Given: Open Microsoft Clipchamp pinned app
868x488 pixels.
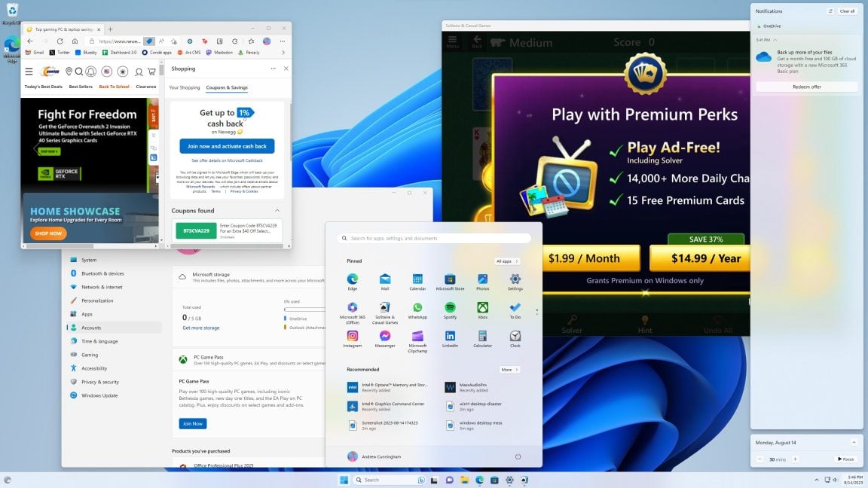Looking at the screenshot, I should [417, 341].
